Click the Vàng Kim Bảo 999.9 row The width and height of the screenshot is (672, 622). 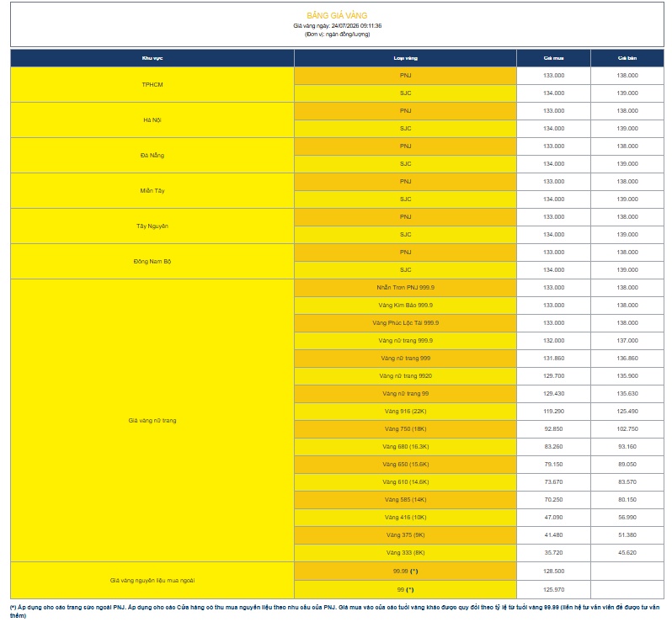coord(478,305)
